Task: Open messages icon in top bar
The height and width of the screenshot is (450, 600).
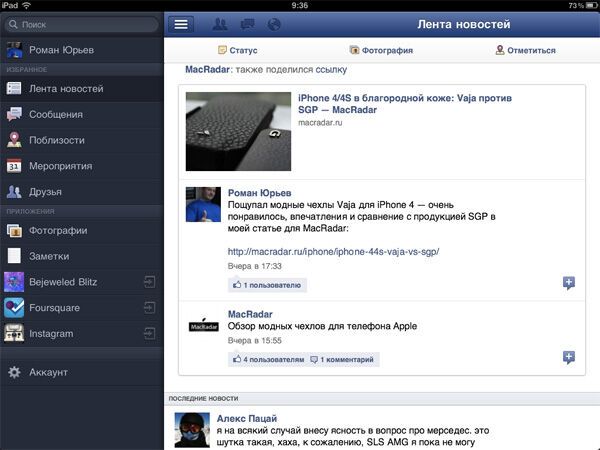Action: (247, 24)
